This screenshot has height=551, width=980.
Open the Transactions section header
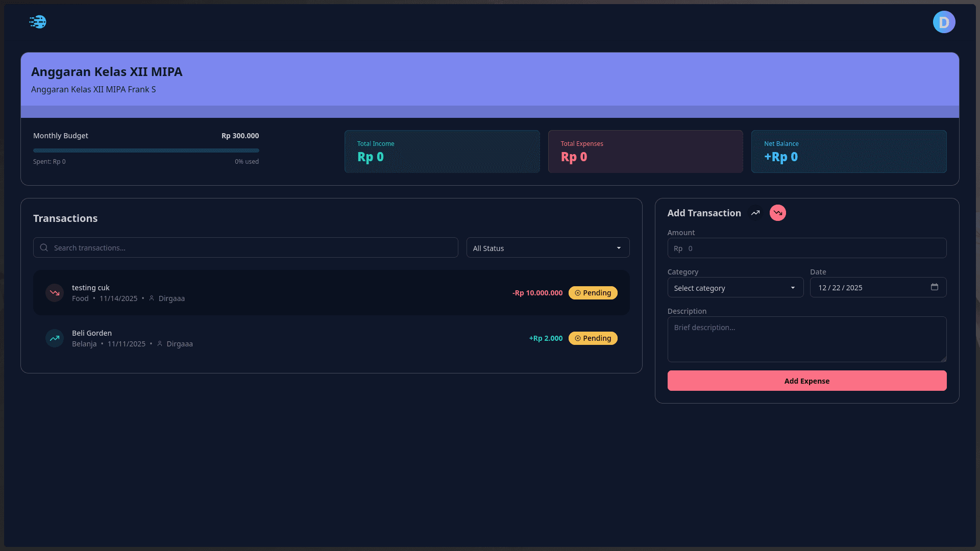pos(65,218)
